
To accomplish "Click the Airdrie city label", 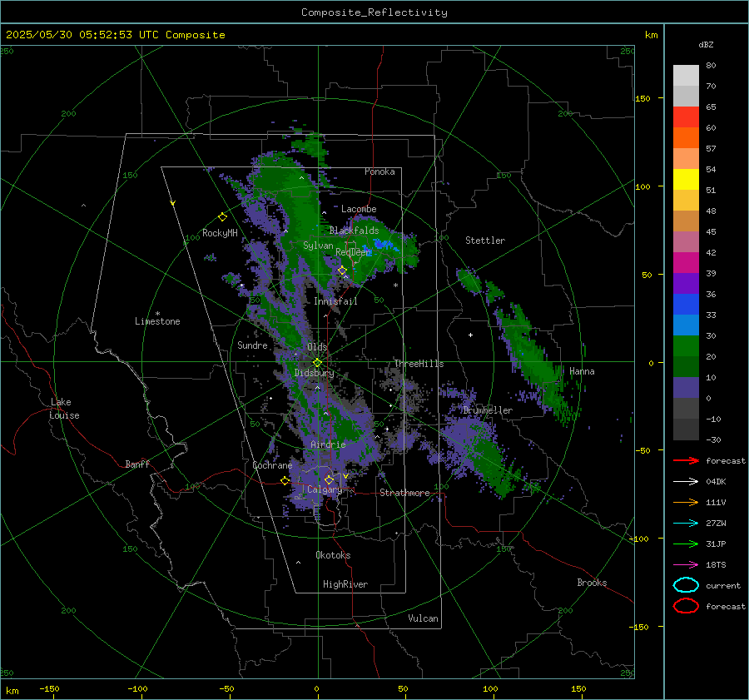I will click(x=328, y=444).
